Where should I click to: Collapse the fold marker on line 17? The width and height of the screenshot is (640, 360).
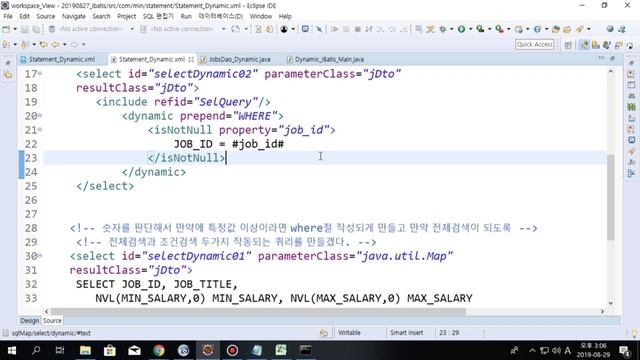coord(40,74)
